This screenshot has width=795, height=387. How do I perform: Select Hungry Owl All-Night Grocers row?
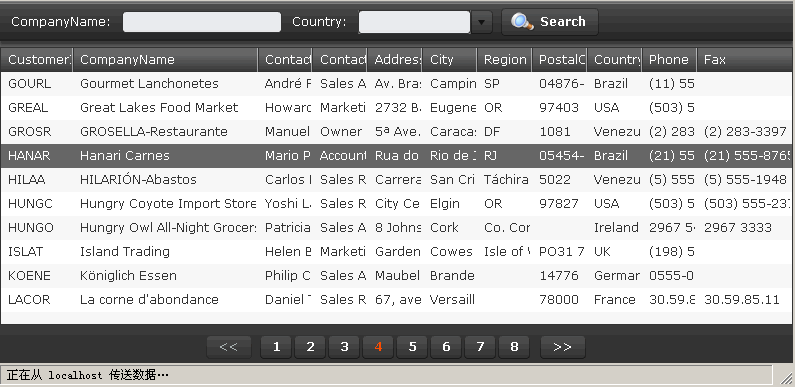click(x=397, y=228)
